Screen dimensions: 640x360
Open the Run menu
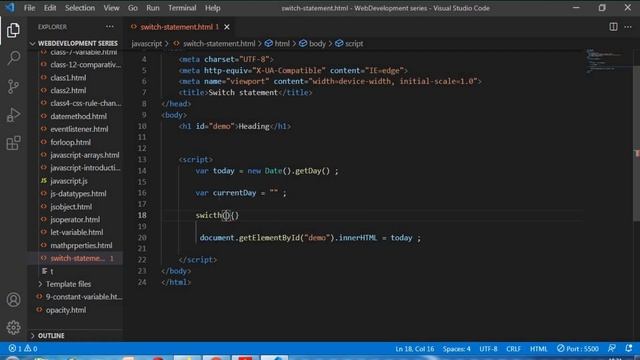(x=153, y=8)
